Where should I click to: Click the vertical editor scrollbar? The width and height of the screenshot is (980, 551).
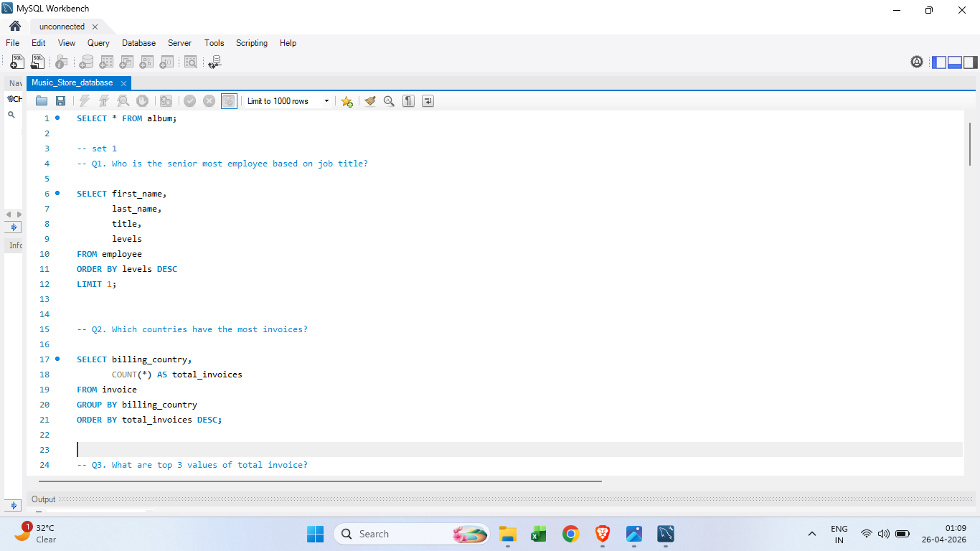(970, 143)
